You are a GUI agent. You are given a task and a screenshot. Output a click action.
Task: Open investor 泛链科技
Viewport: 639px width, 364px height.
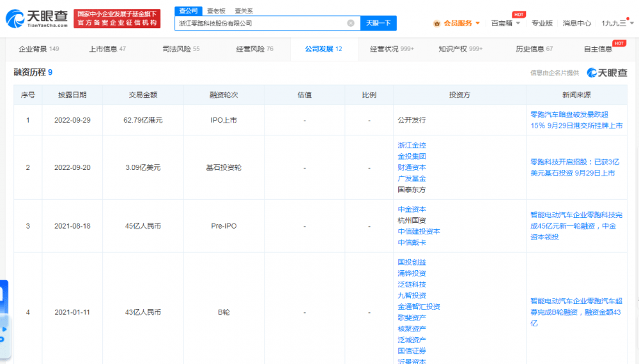412,284
